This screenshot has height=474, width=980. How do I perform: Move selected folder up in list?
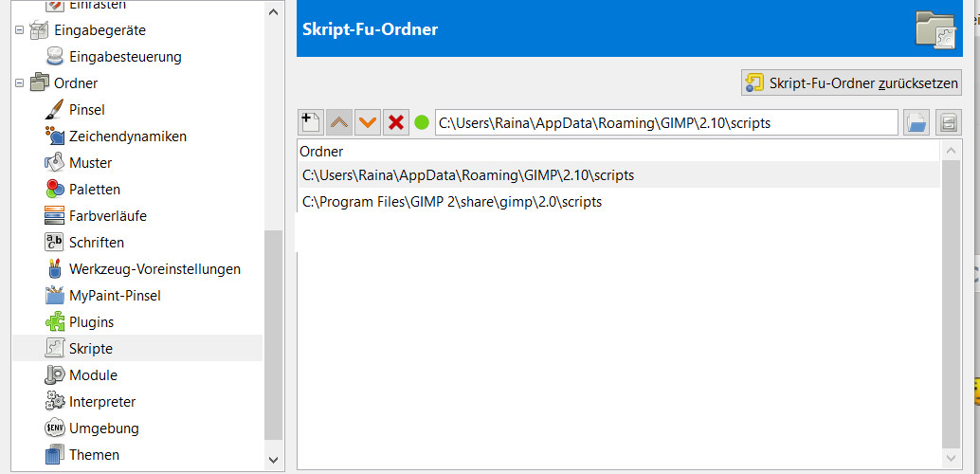click(339, 122)
